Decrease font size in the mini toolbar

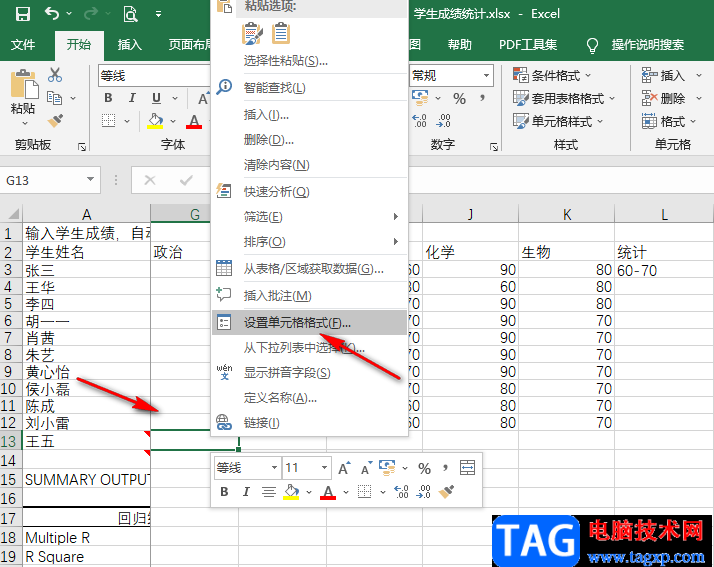click(367, 468)
